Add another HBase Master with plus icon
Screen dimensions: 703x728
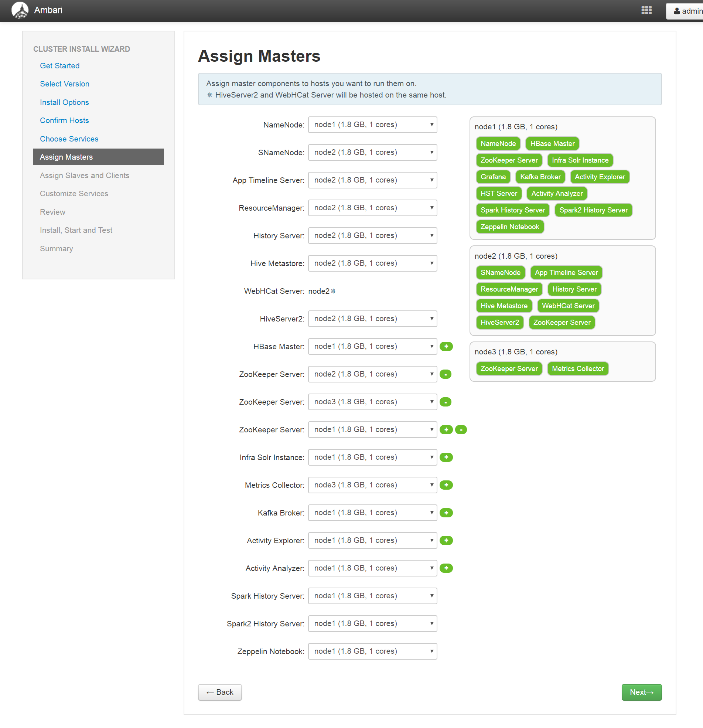[x=446, y=346]
